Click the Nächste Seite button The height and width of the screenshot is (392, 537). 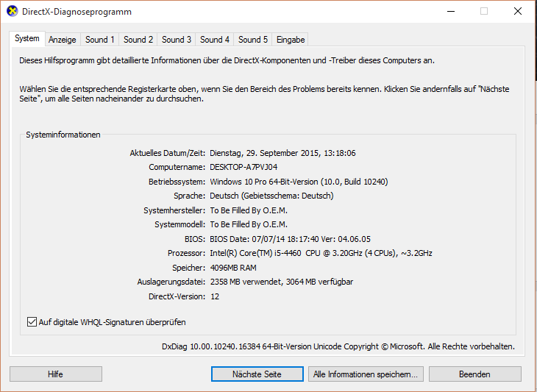[257, 374]
